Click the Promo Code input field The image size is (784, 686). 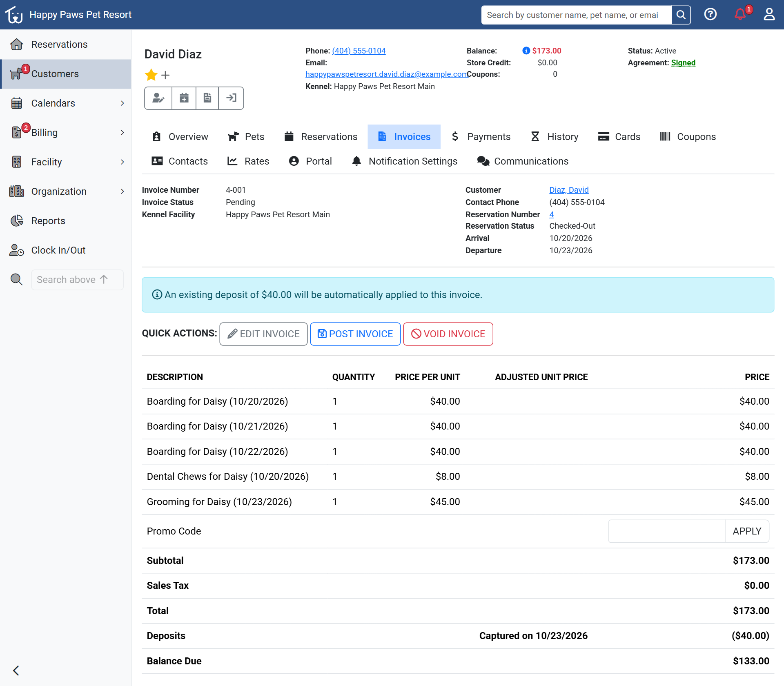666,531
